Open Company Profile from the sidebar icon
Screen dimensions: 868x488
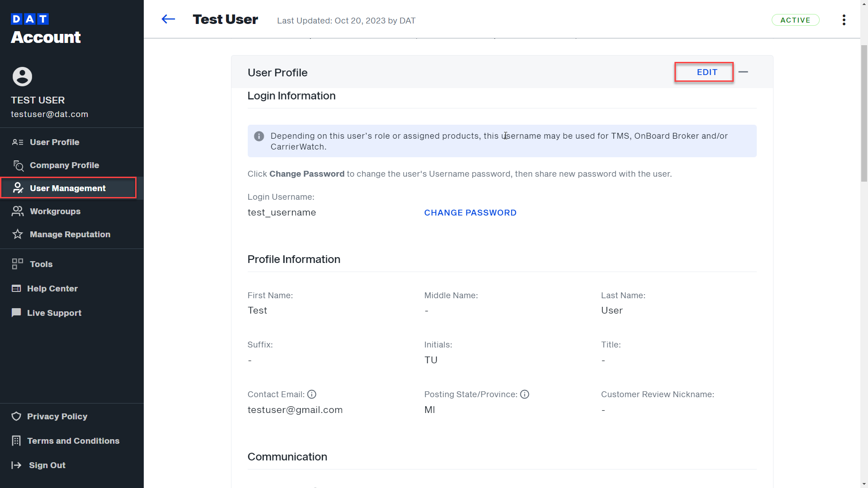click(x=18, y=165)
